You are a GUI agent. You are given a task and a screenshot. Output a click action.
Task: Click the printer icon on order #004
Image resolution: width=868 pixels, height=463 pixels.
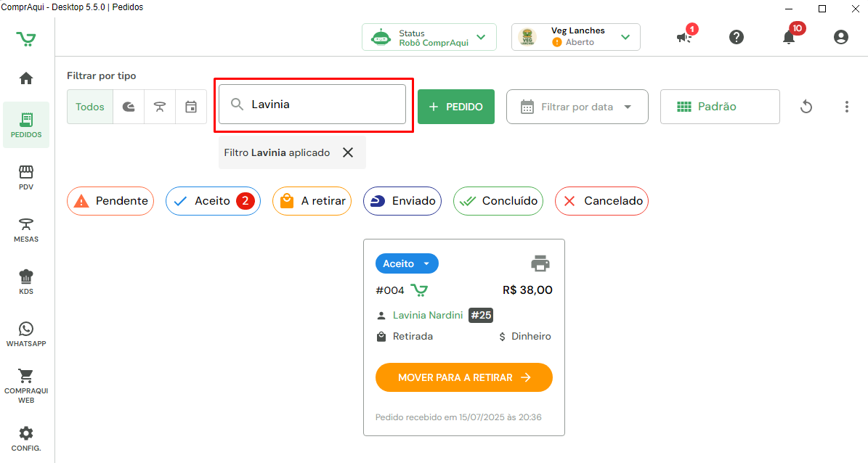(x=540, y=263)
